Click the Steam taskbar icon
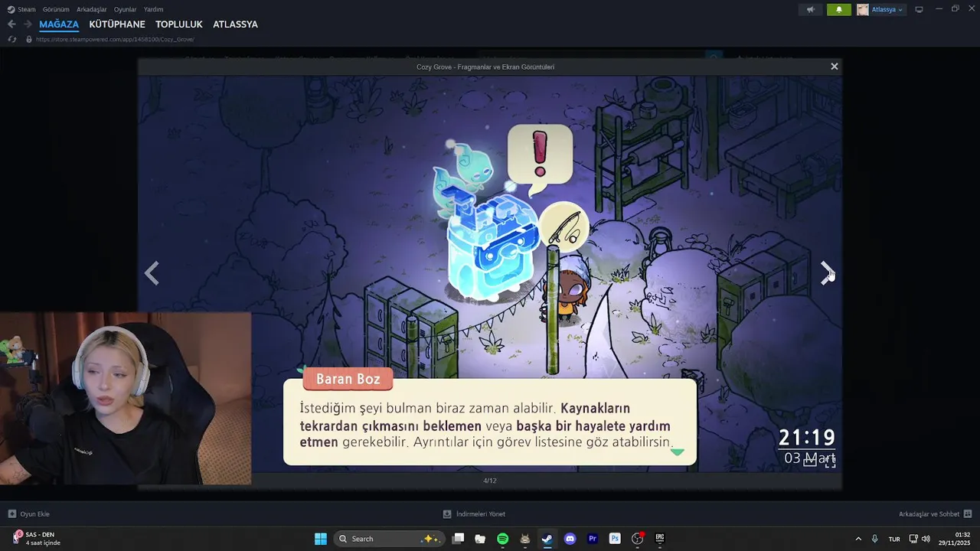 547,539
